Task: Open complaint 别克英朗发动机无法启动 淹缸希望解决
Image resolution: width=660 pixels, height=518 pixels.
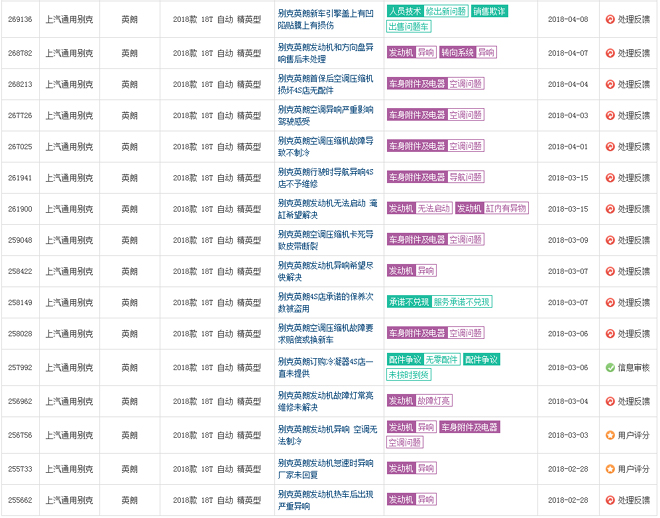Action: (x=327, y=209)
